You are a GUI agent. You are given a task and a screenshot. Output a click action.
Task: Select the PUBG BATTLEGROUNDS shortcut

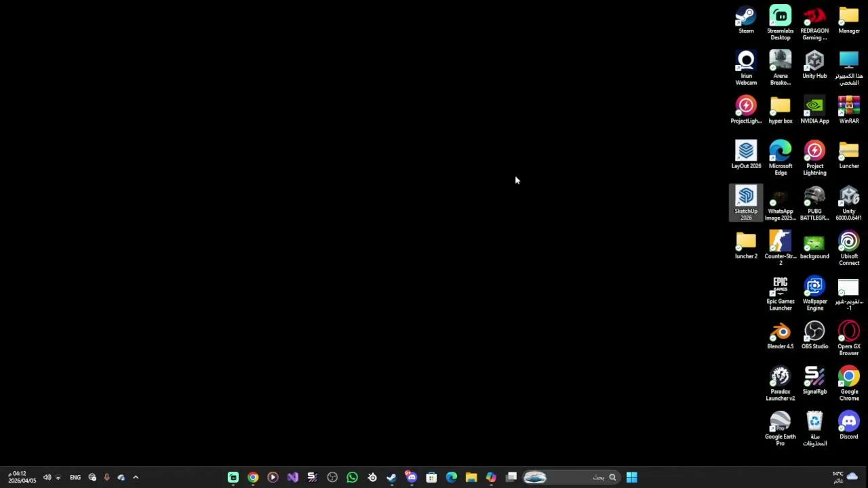click(814, 203)
